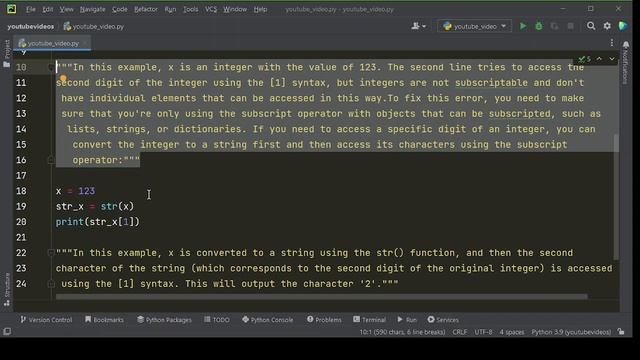Open the Bookmarks tool window

(104, 320)
